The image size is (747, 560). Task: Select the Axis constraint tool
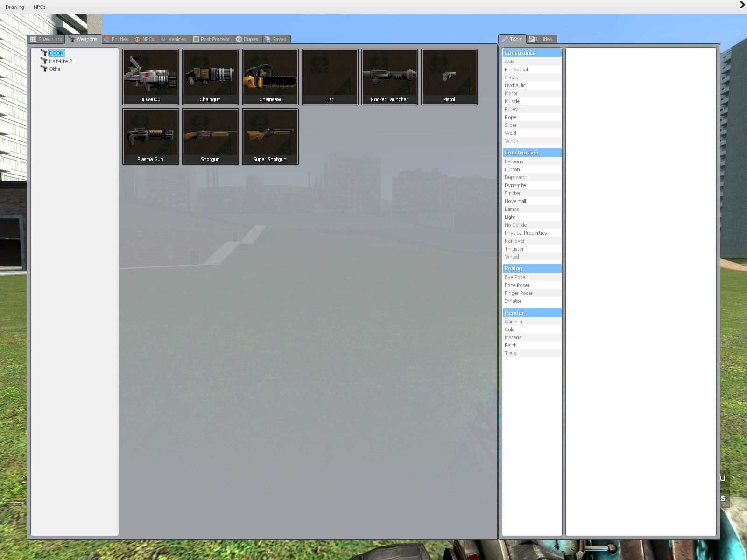click(x=532, y=62)
